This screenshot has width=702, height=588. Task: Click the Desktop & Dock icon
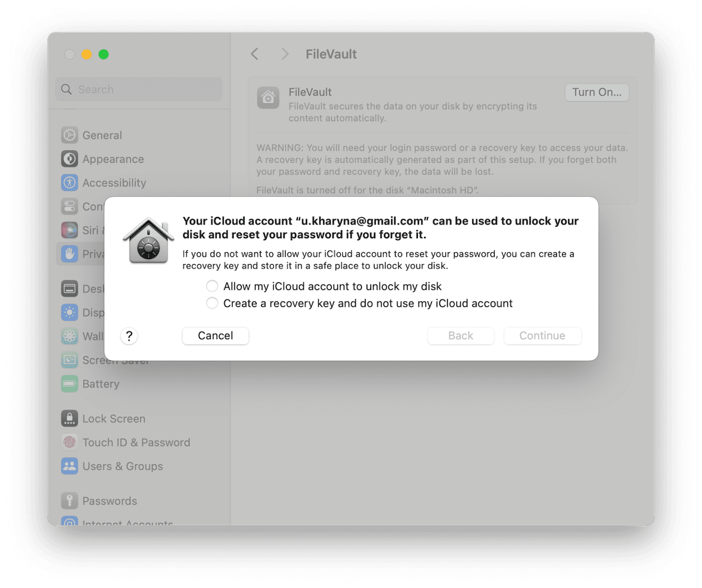click(x=69, y=289)
